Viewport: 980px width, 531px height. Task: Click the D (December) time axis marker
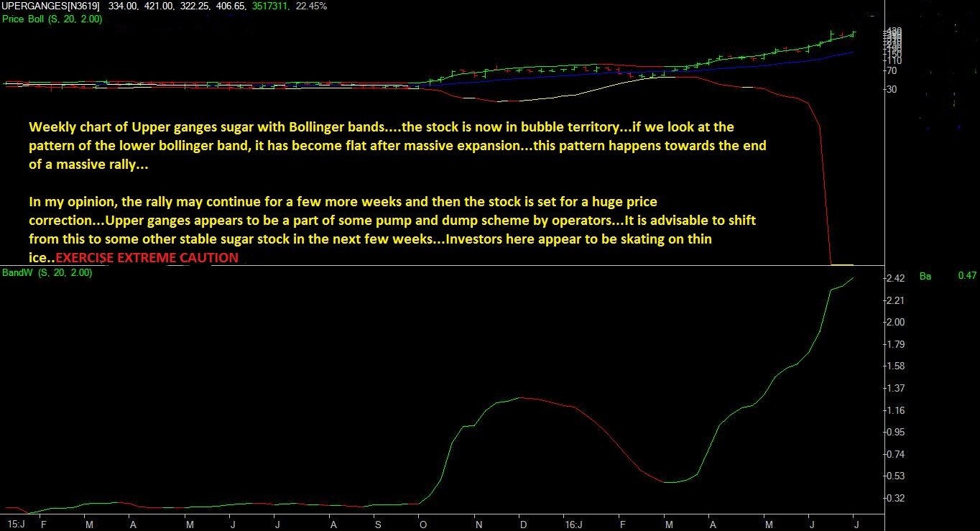click(523, 525)
